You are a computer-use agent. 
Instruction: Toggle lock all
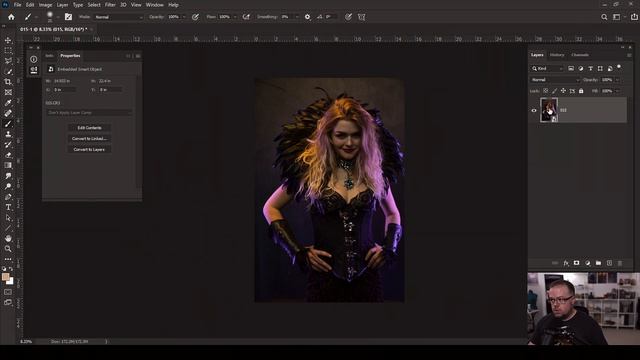tap(581, 91)
